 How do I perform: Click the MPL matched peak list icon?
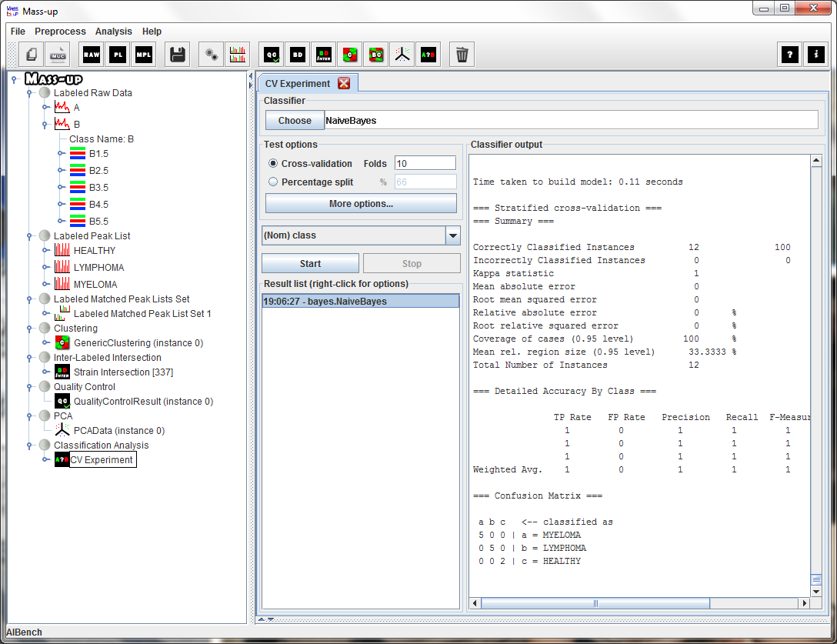coord(144,55)
